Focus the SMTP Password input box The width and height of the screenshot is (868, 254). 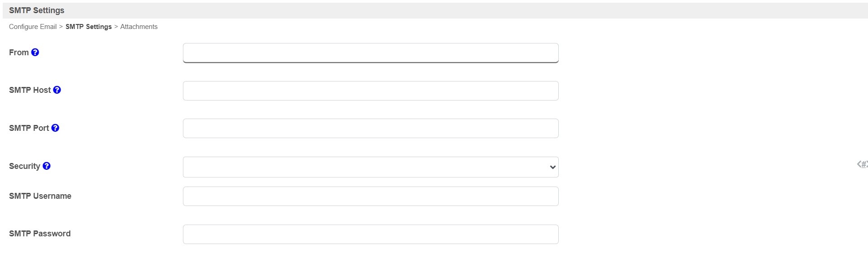point(370,234)
